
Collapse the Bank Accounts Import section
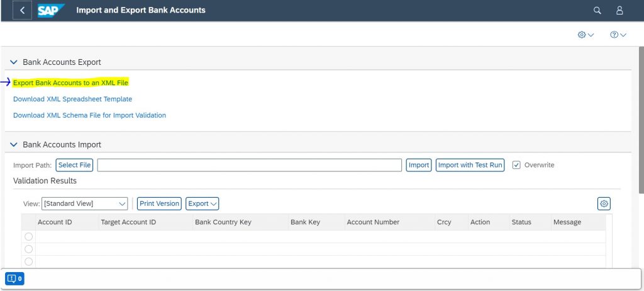click(x=14, y=145)
